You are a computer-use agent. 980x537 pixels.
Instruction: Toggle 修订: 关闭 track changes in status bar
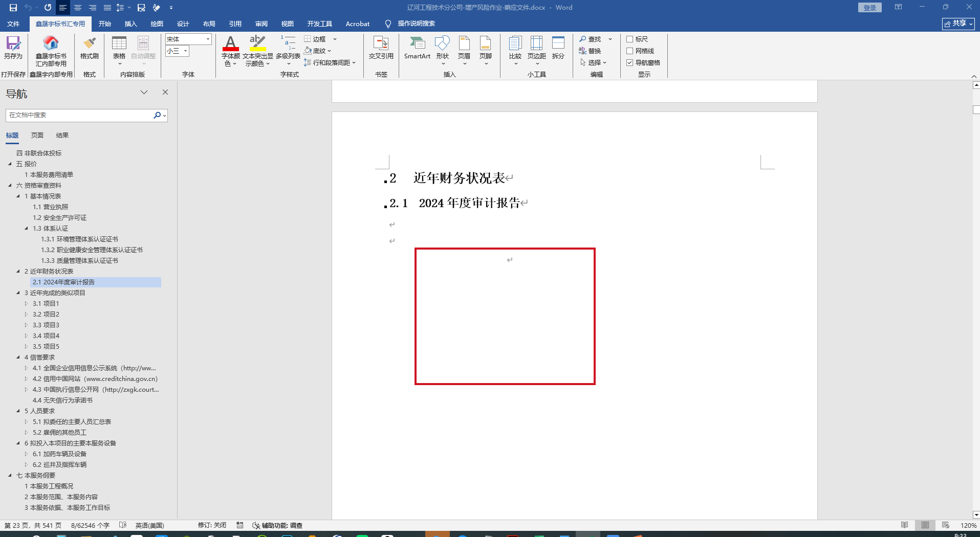[x=212, y=525]
